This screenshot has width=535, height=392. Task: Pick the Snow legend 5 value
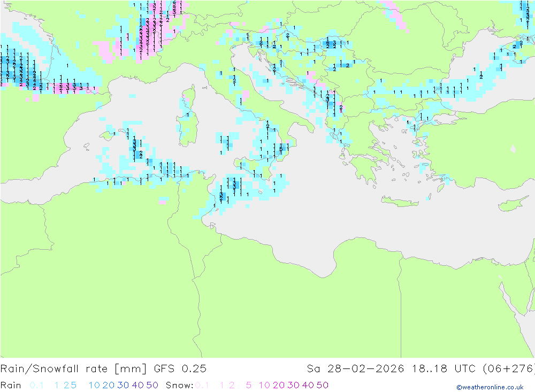249,385
